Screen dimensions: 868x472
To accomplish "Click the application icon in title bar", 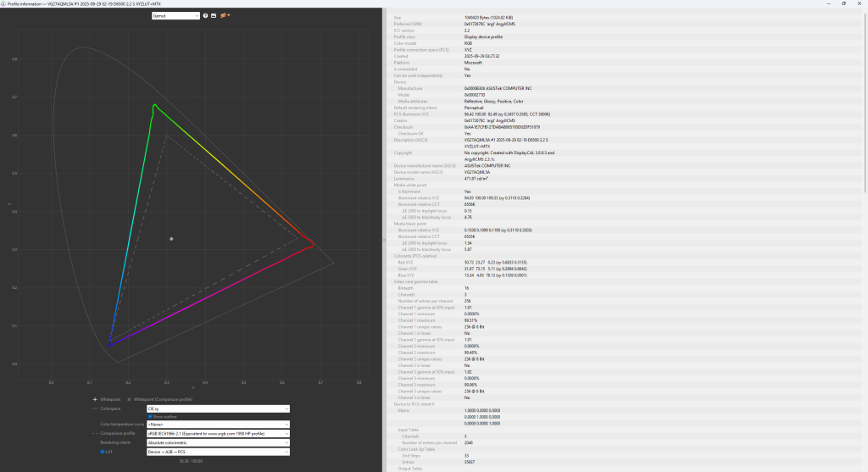I will [x=4, y=3].
